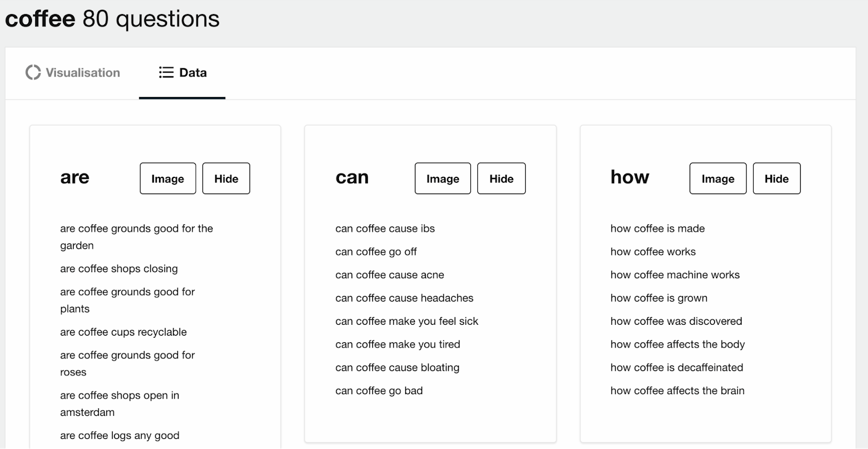Open 'are coffee logs any good' question
Viewport: 868px width, 449px height.
coord(119,436)
